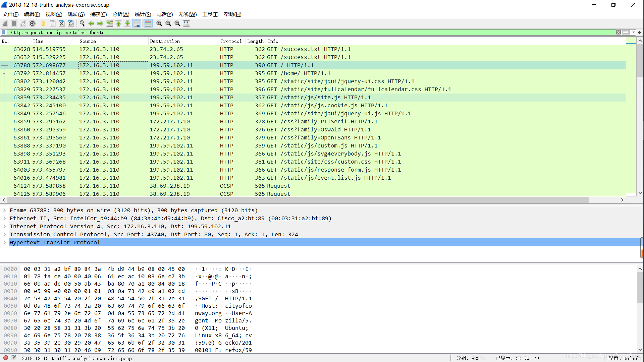Image resolution: width=644 pixels, height=362 pixels.
Task: Open the display filter history dropdown
Action: click(x=634, y=33)
